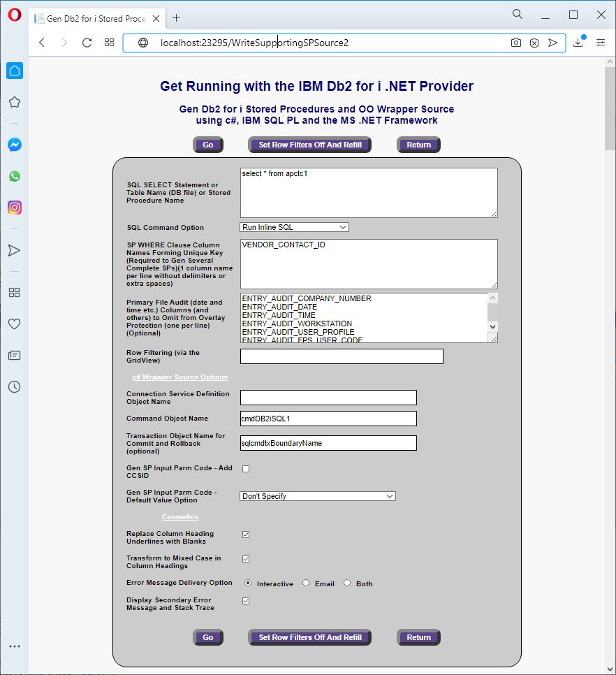
Task: Open the Opera main menu logo
Action: click(14, 15)
